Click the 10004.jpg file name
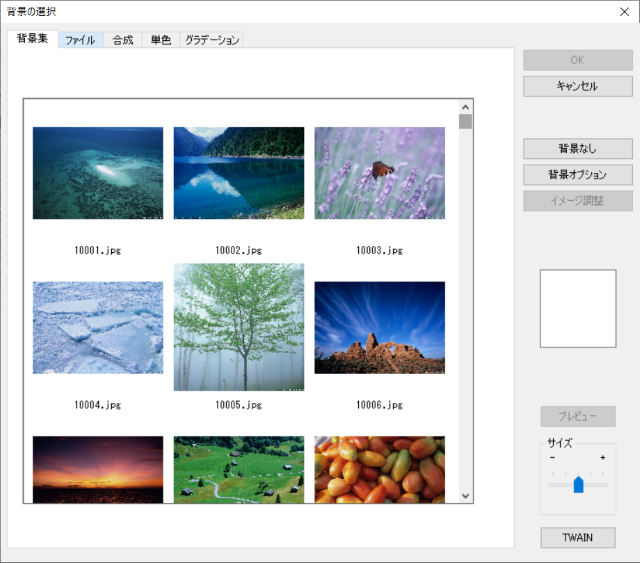This screenshot has height=563, width=640. pos(98,405)
